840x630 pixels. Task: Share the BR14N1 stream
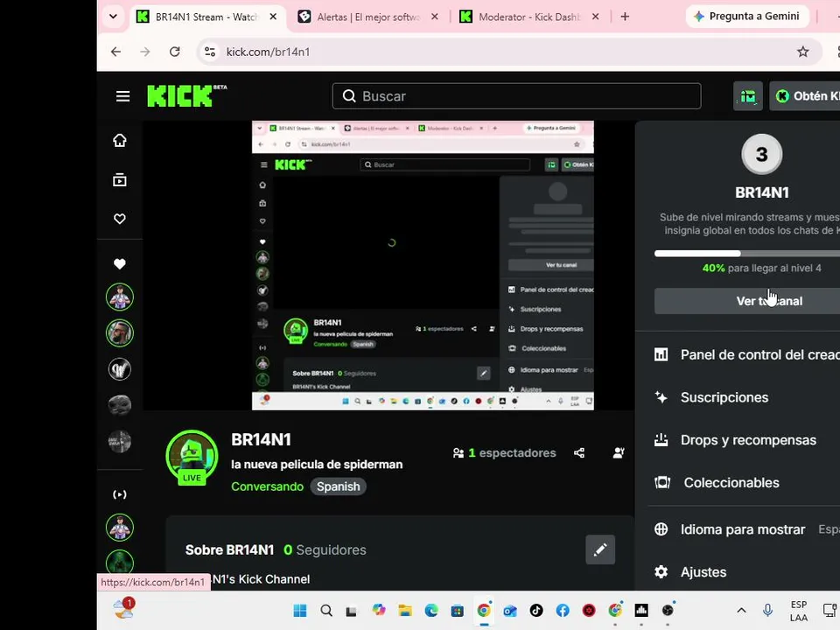point(579,453)
